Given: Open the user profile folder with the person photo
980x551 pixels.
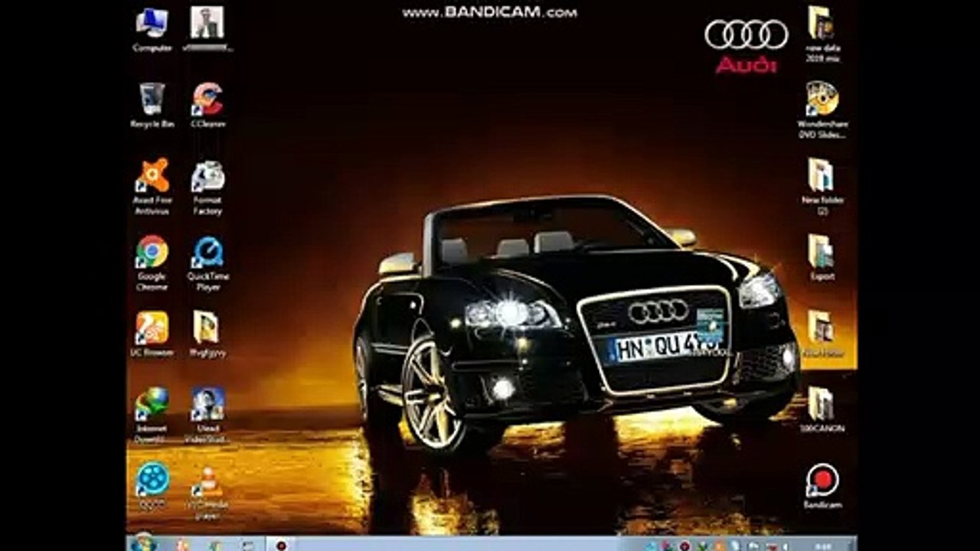Looking at the screenshot, I should pyautogui.click(x=207, y=30).
